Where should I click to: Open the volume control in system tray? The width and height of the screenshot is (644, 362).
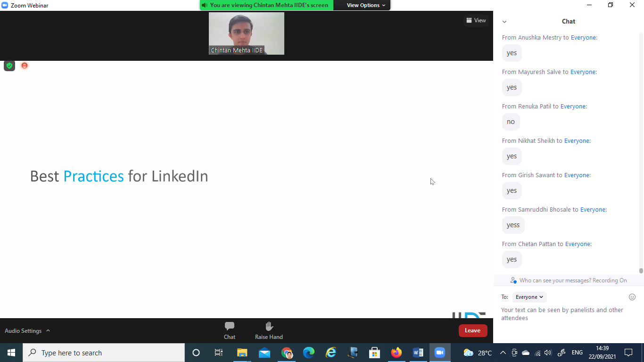[547, 353]
